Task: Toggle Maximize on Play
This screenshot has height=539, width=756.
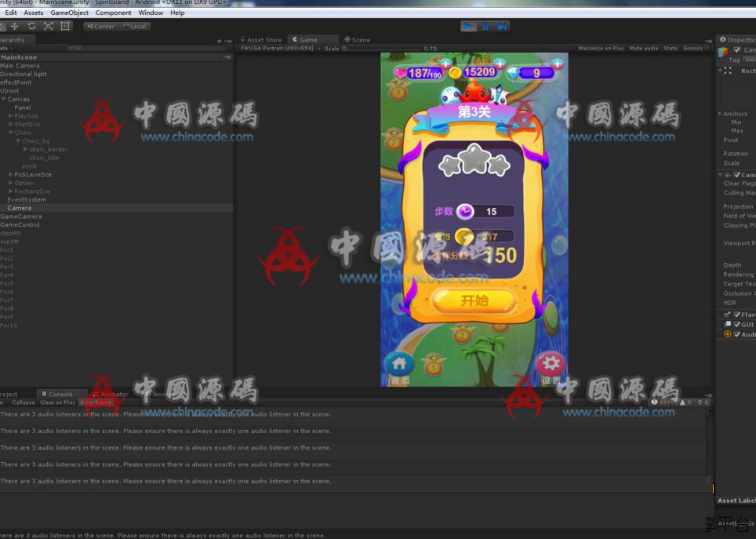Action: click(x=601, y=48)
